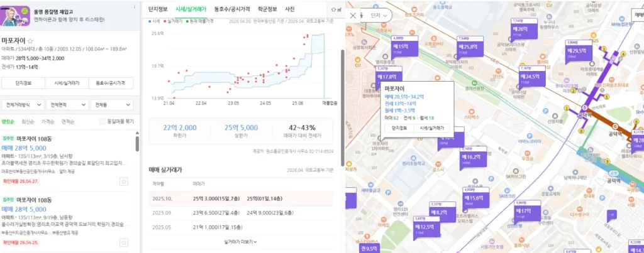
Task: Click 시세/실거래가 button under complex summary
Action: (67, 83)
